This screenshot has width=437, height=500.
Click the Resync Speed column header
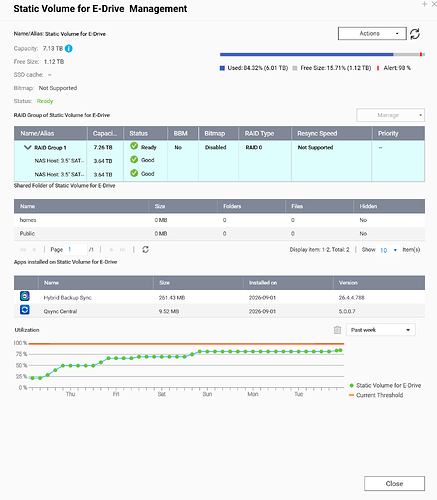[x=332, y=133]
